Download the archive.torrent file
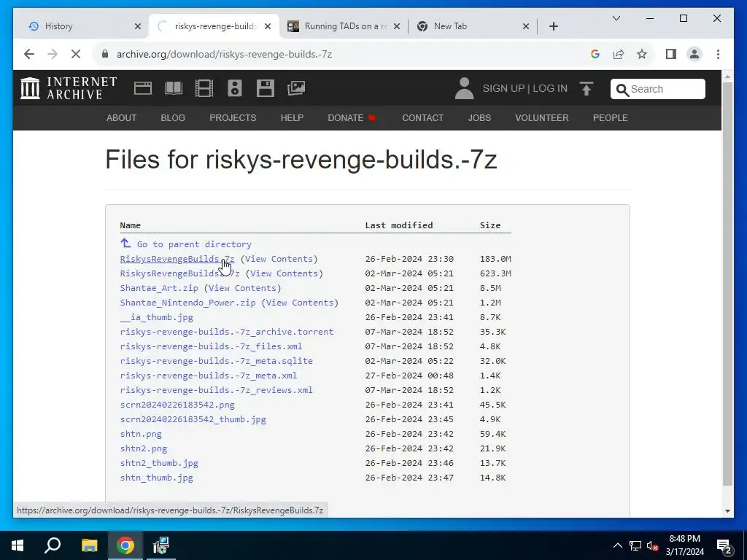747x560 pixels. pos(227,332)
